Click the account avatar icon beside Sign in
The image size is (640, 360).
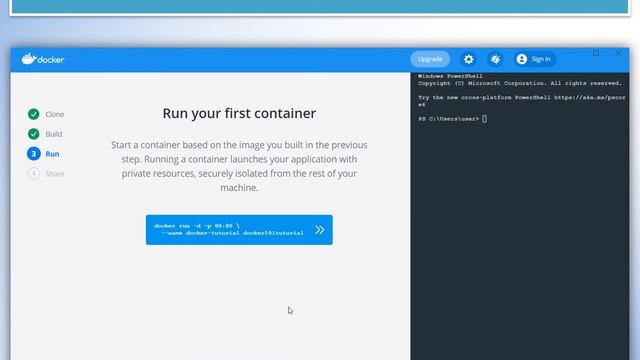pos(522,59)
